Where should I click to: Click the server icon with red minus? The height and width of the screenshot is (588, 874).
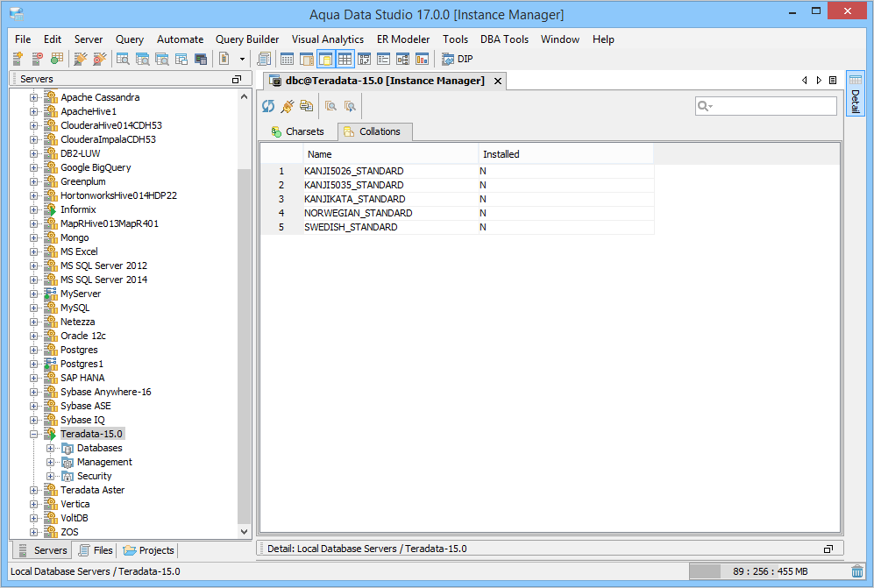pyautogui.click(x=38, y=59)
